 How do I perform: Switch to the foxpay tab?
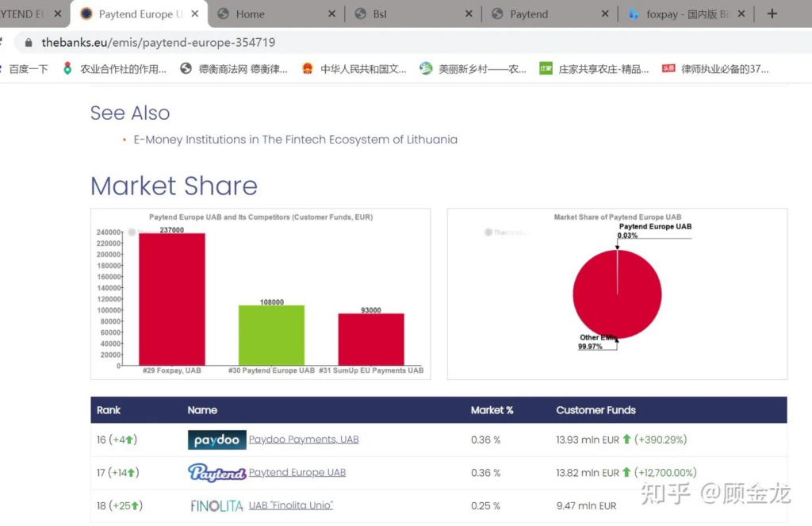(686, 14)
